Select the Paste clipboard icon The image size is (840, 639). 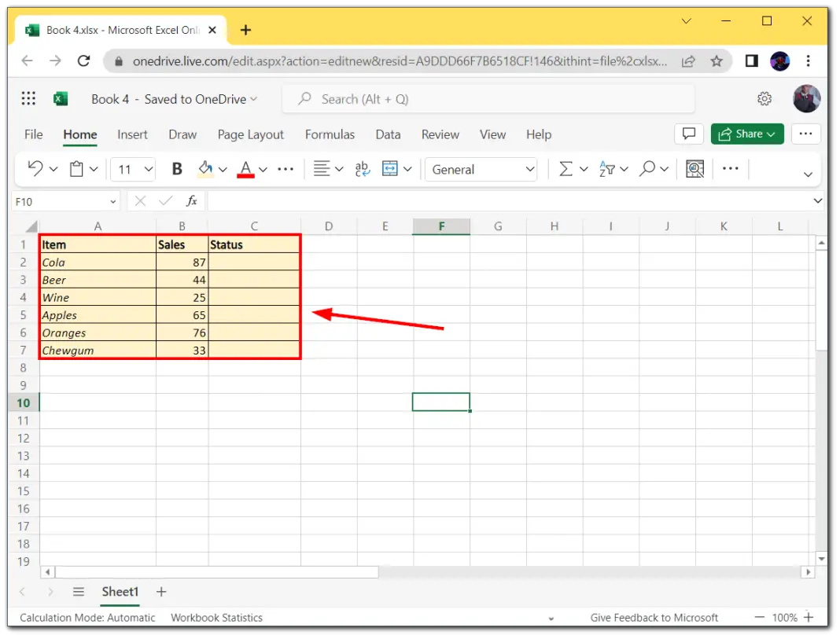[76, 169]
